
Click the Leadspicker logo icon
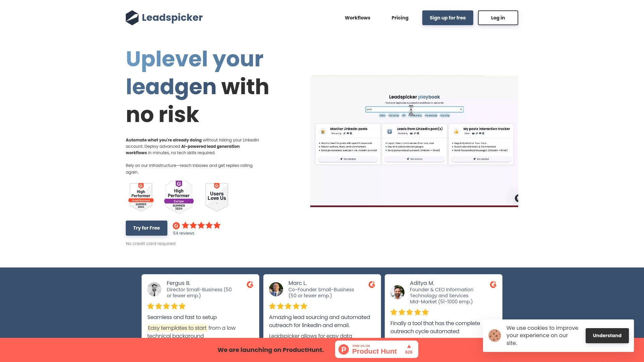pos(131,18)
